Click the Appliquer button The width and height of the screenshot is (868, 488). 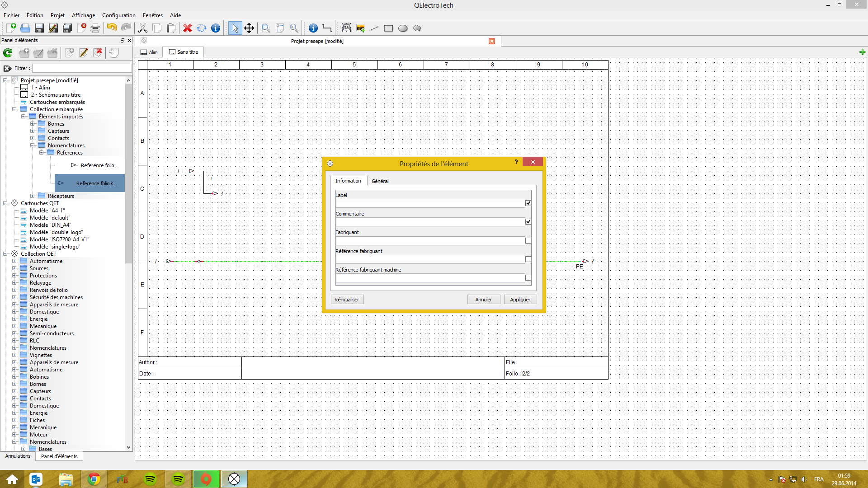[x=520, y=300]
